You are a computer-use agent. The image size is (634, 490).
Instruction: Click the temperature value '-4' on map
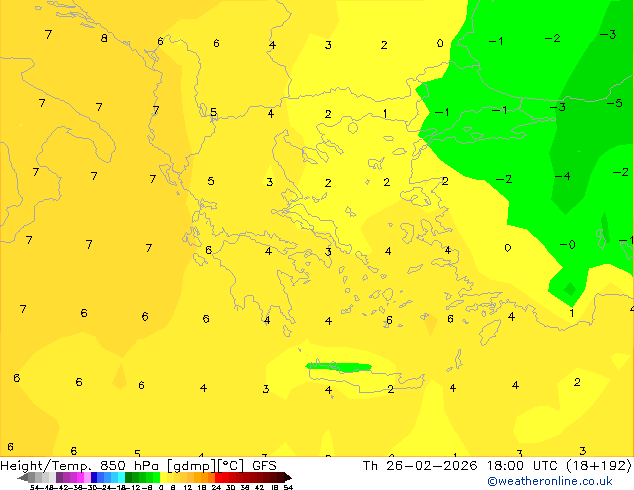562,176
